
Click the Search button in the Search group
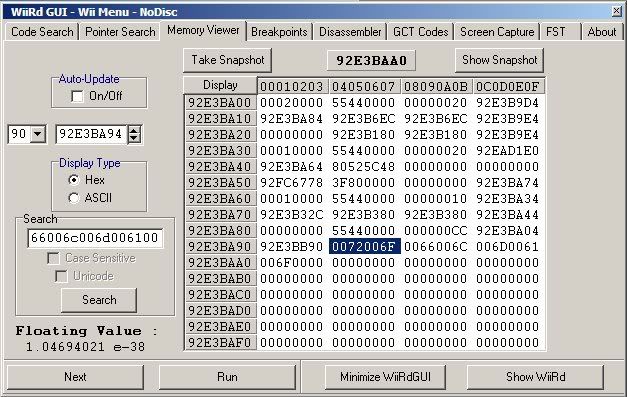(x=99, y=300)
